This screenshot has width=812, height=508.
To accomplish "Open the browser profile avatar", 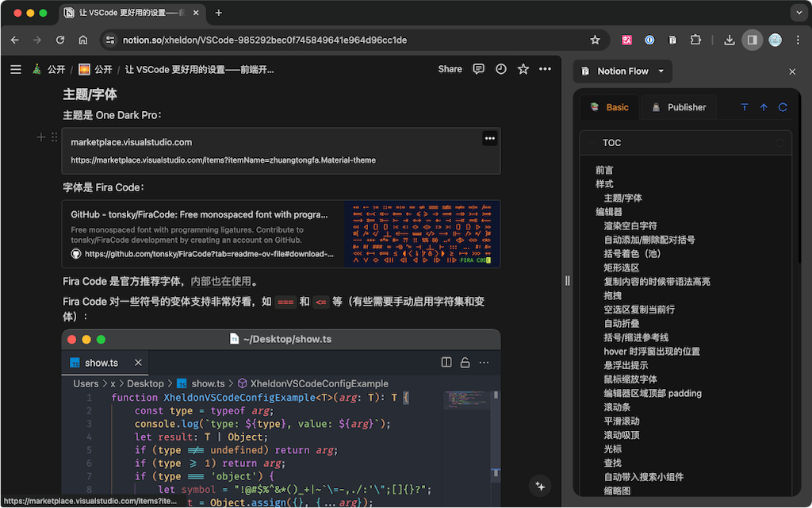I will click(776, 40).
